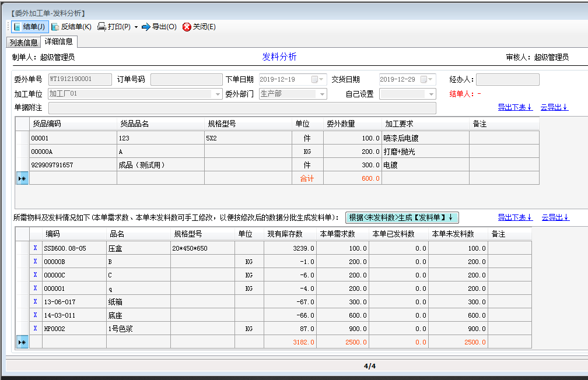The image size is (588, 380).
Task: Remove the HP0002 row via its X icon
Action: point(36,329)
